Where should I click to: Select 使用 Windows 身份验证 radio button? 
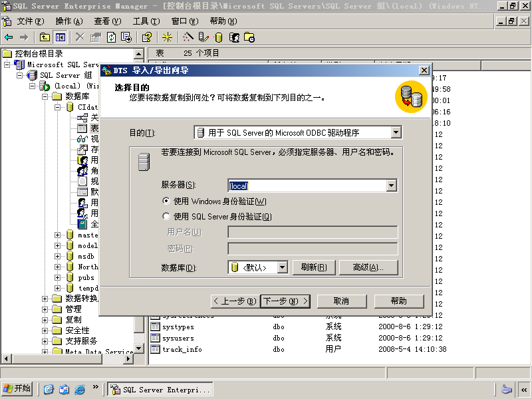click(x=166, y=201)
